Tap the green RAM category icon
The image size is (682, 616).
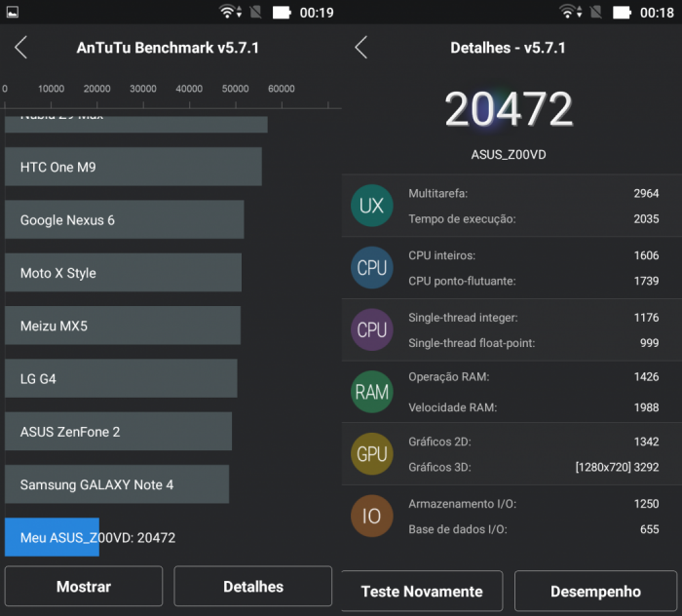coord(372,392)
